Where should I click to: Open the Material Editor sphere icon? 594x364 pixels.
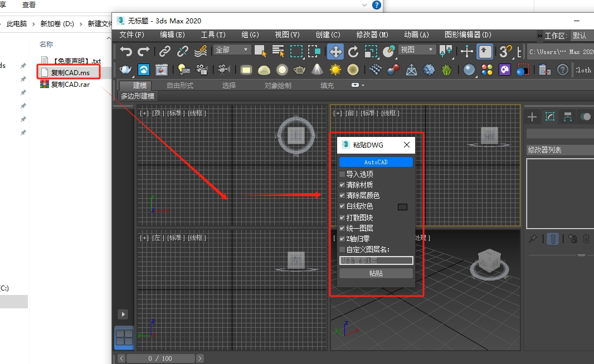click(469, 70)
